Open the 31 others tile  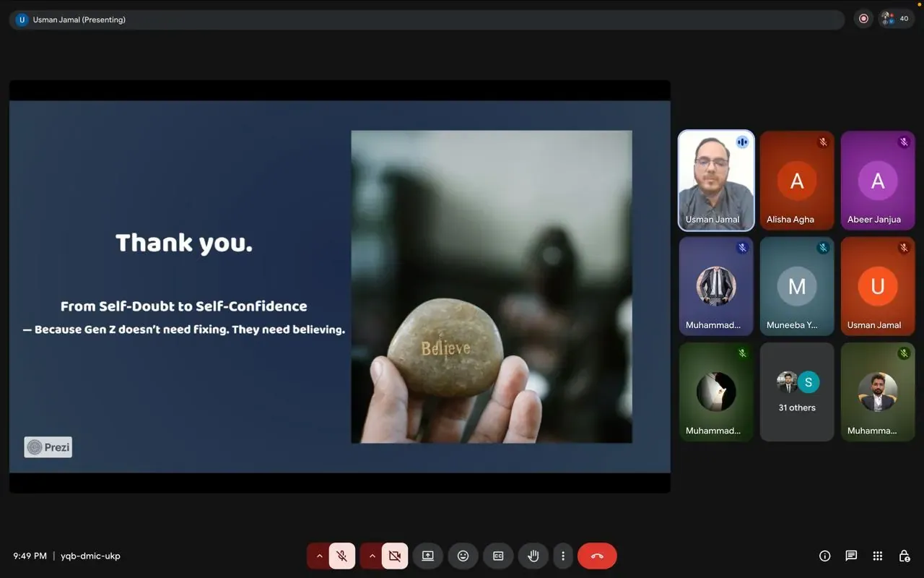[797, 392]
